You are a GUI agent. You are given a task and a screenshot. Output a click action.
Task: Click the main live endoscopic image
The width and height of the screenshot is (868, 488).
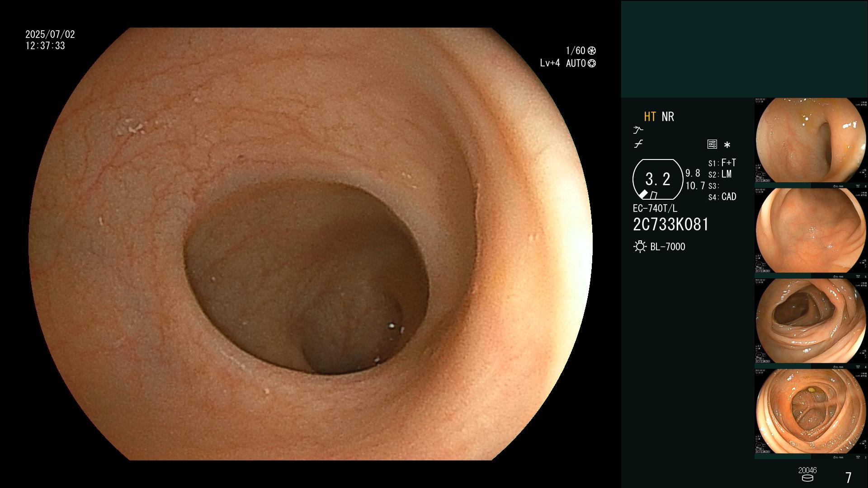(311, 244)
